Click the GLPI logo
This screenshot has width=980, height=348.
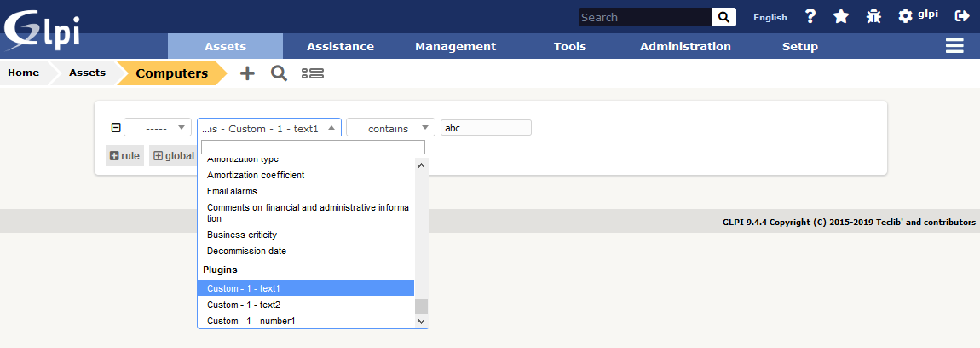43,30
